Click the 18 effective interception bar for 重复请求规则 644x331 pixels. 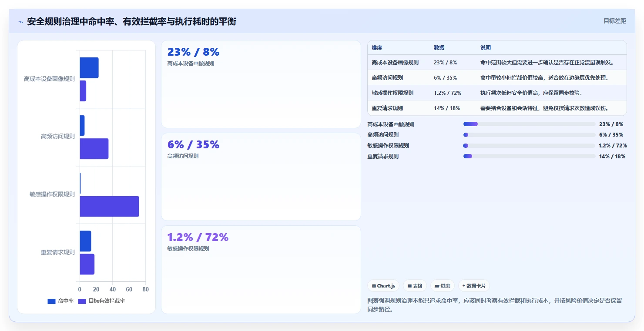coord(87,264)
